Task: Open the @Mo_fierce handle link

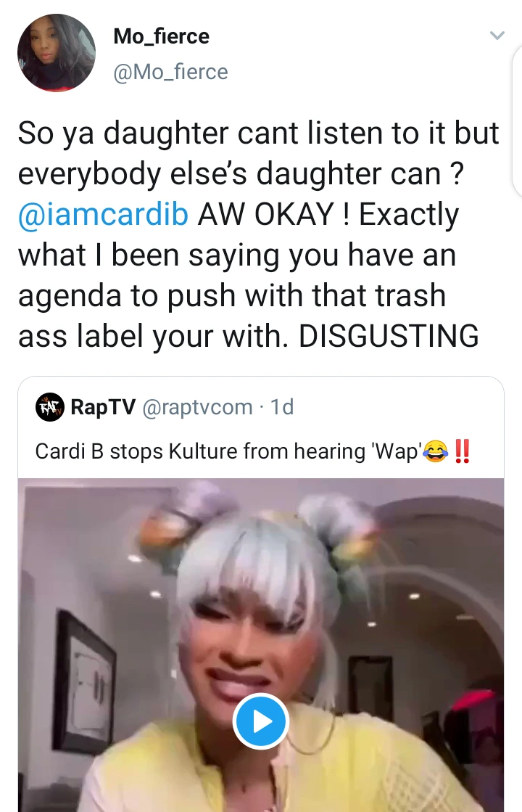Action: (x=170, y=72)
